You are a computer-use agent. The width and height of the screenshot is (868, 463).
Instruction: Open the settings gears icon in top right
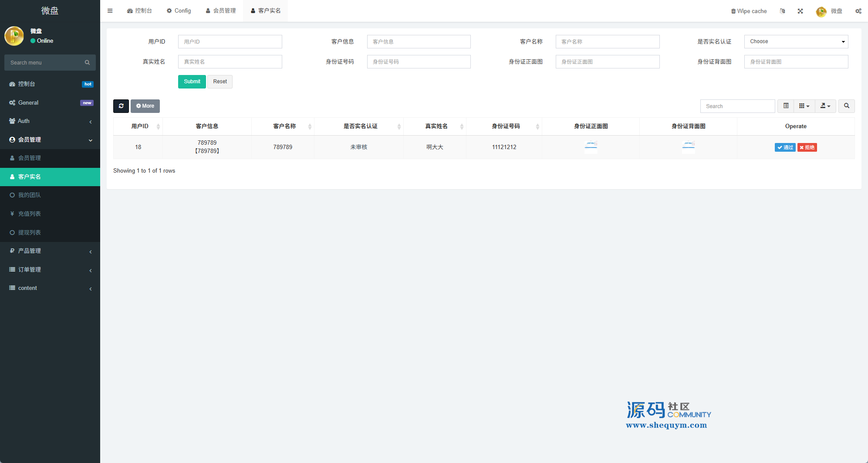tap(858, 11)
